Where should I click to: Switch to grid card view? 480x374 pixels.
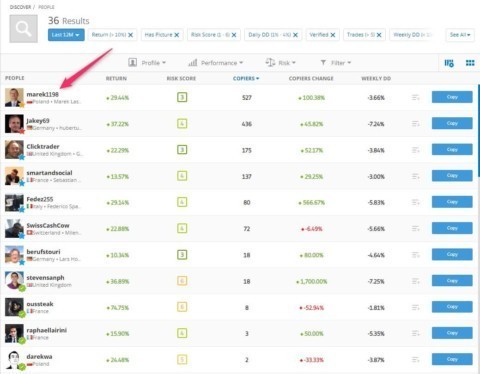470,63
